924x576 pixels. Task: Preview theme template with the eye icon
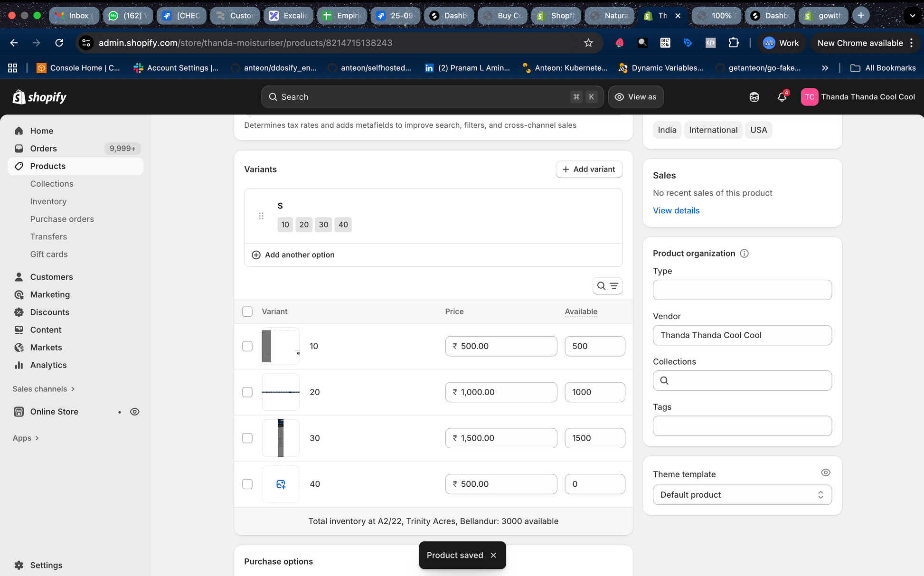(x=825, y=472)
